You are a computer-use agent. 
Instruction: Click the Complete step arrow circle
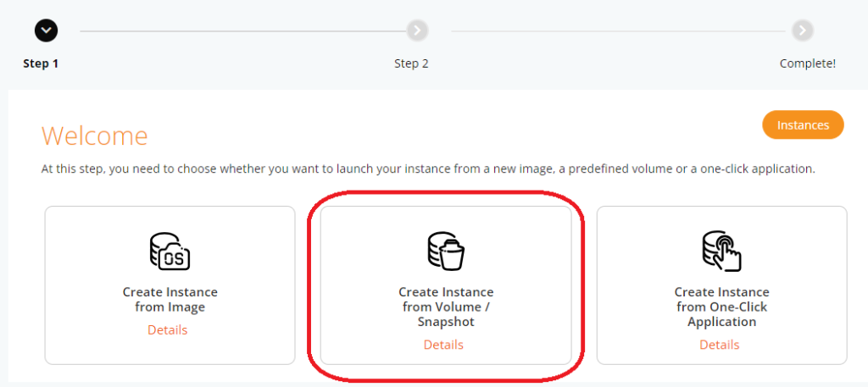tap(802, 30)
